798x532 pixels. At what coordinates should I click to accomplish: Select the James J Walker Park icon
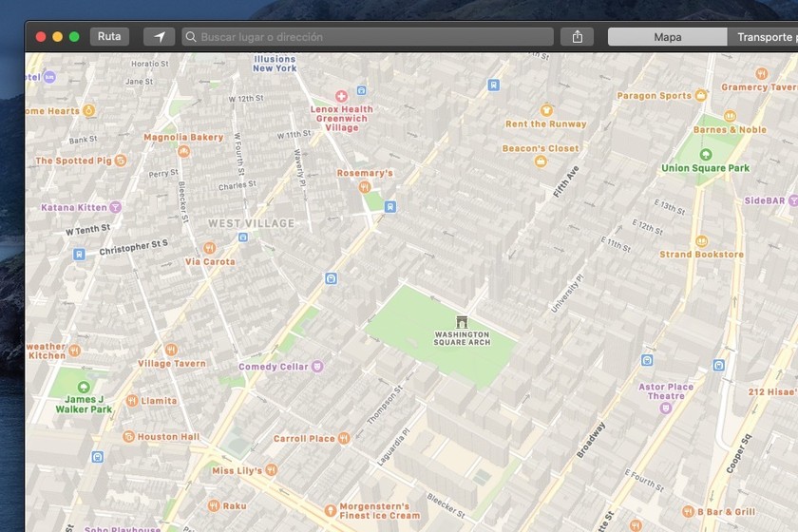coord(84,387)
